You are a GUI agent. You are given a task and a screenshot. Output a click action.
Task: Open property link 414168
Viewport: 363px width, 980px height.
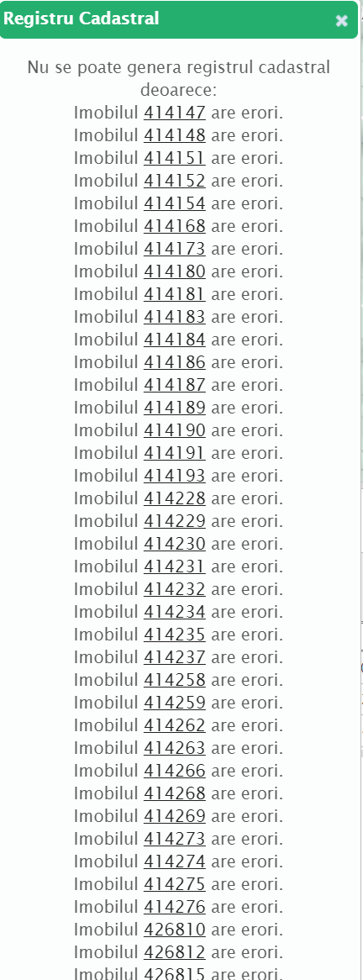[x=174, y=225]
